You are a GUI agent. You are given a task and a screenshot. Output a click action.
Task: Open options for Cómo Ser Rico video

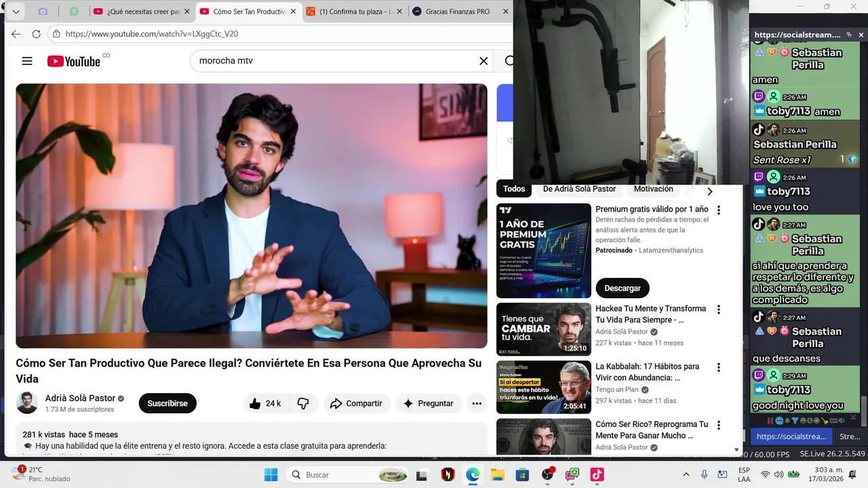(x=719, y=426)
